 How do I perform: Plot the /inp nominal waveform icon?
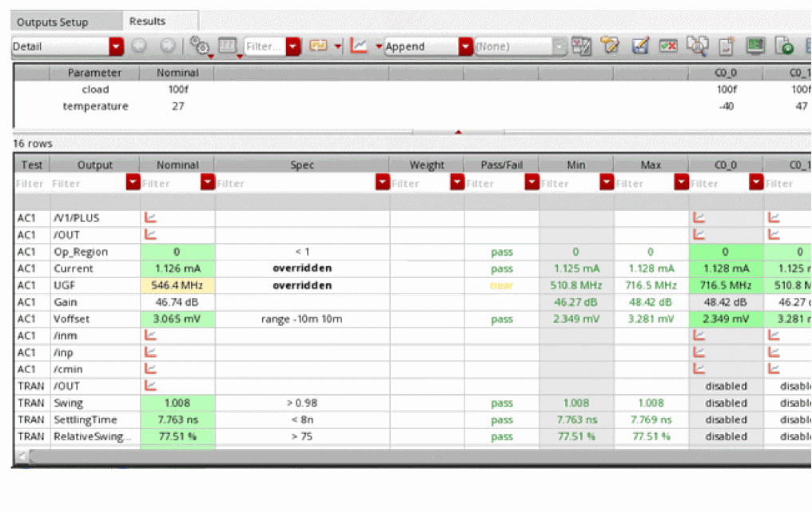[x=150, y=352]
